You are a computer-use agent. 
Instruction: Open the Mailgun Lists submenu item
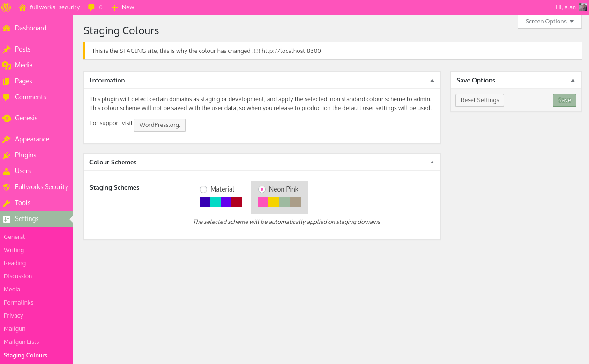22,342
